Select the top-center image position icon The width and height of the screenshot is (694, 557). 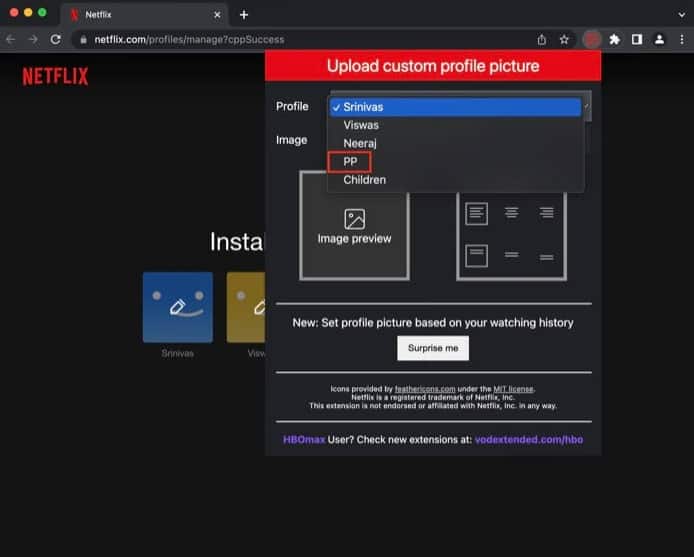pyautogui.click(x=512, y=213)
